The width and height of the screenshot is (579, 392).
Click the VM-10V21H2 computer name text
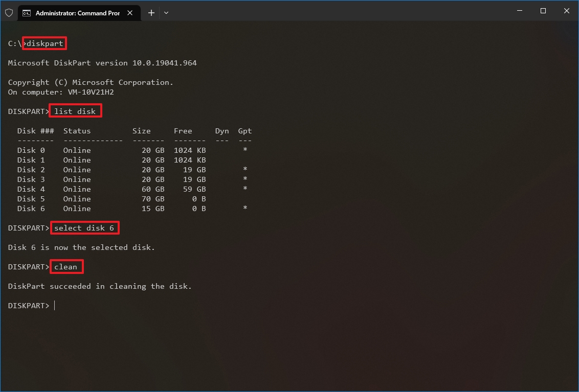90,92
